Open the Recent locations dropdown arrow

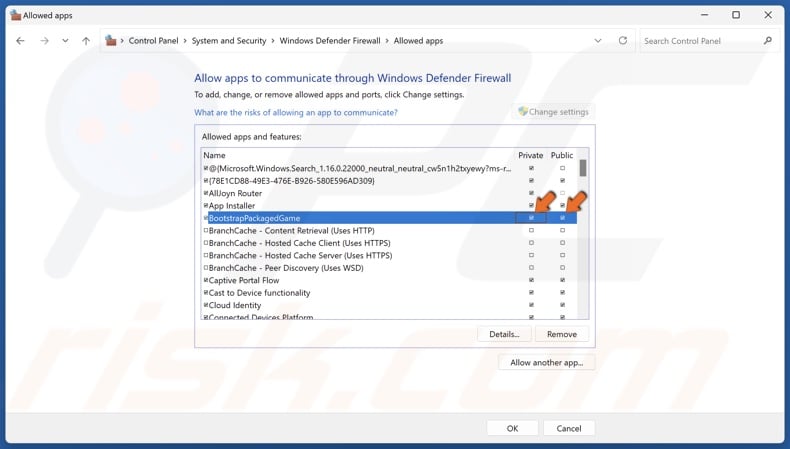click(x=65, y=41)
